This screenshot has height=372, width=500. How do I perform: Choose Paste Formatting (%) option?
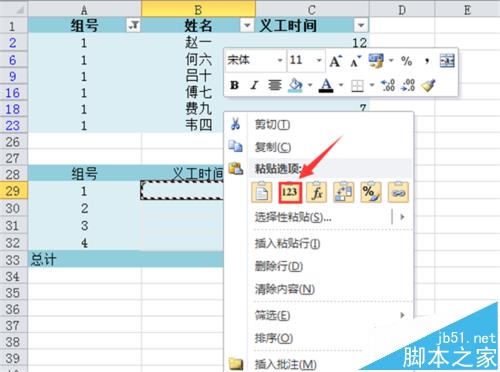371,192
